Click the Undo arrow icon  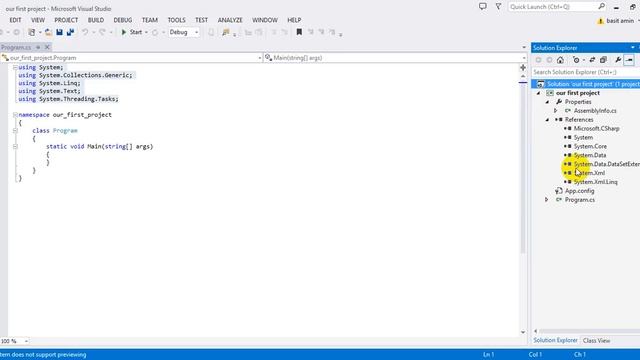pyautogui.click(x=85, y=32)
